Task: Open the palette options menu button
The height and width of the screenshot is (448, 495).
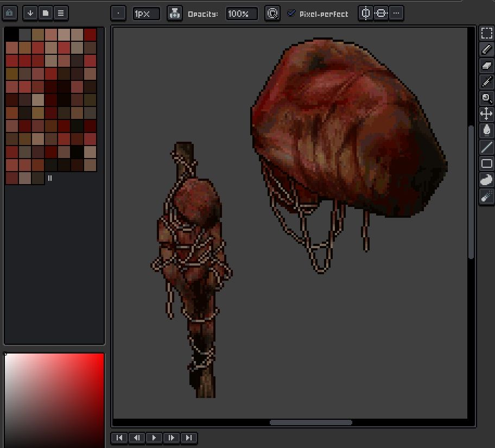Action: point(61,13)
